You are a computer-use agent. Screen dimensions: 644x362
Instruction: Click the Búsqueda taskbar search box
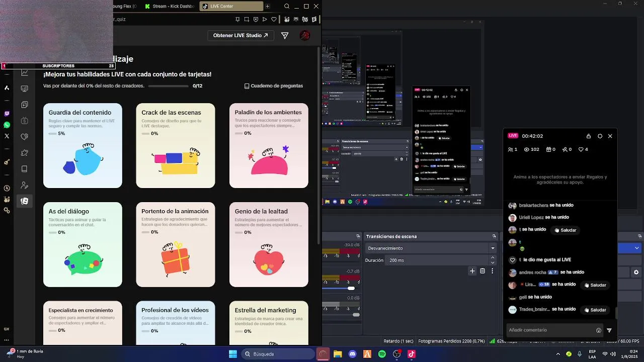click(x=278, y=354)
